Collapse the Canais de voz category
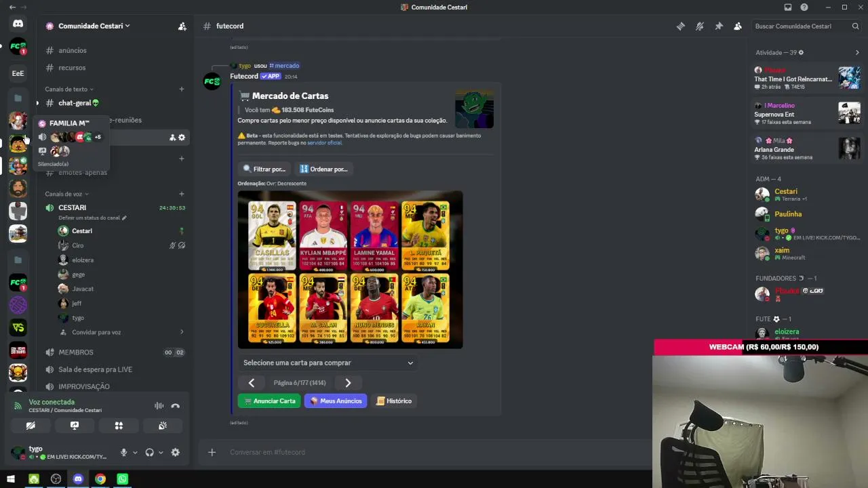Screen dimensions: 868x488 [66, 195]
